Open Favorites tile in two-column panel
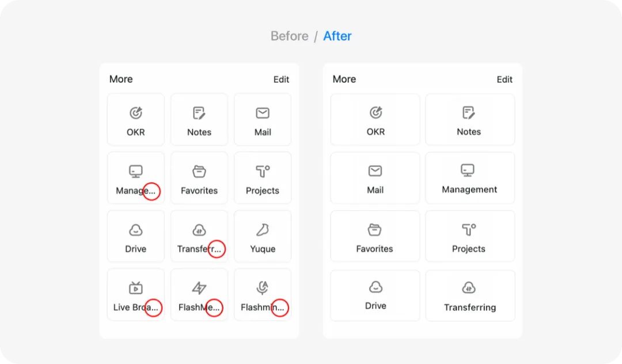 376,236
